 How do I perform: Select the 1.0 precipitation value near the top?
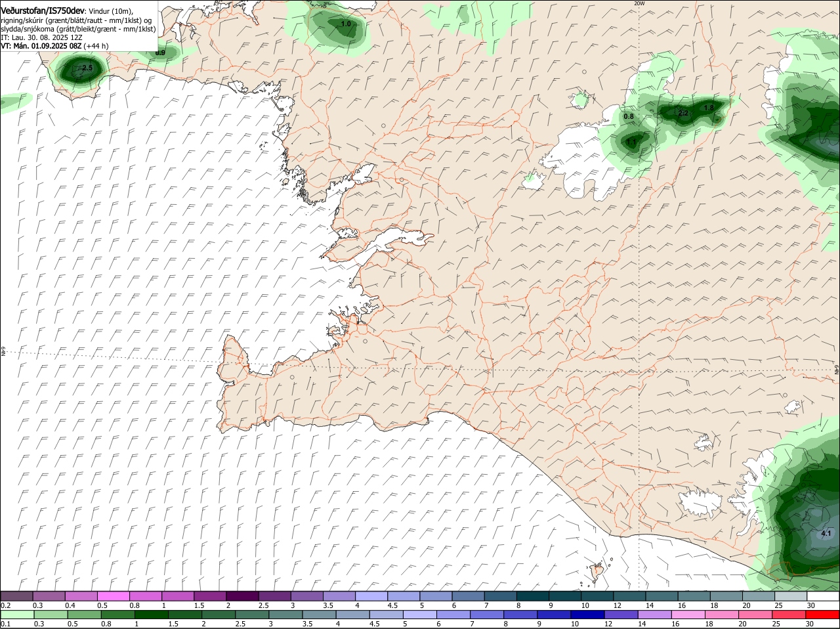coord(346,24)
